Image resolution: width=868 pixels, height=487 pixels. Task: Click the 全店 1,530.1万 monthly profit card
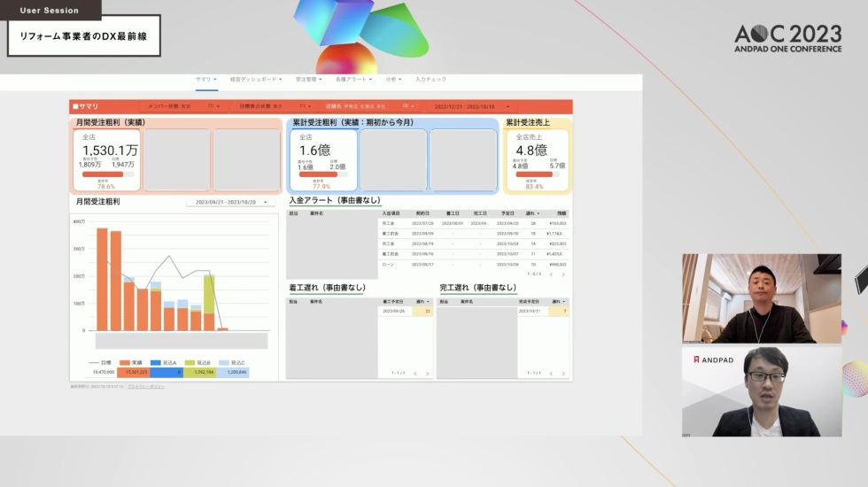[107, 160]
